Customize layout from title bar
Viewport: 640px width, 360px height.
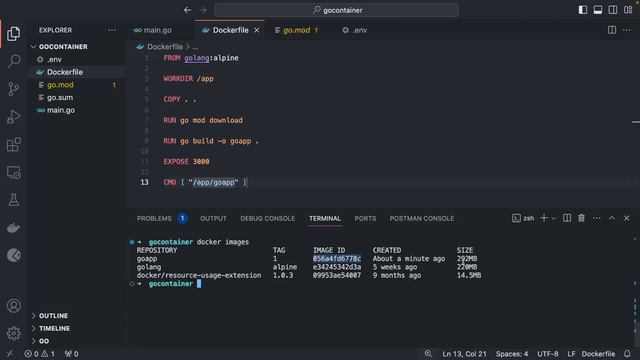pyautogui.click(x=628, y=10)
